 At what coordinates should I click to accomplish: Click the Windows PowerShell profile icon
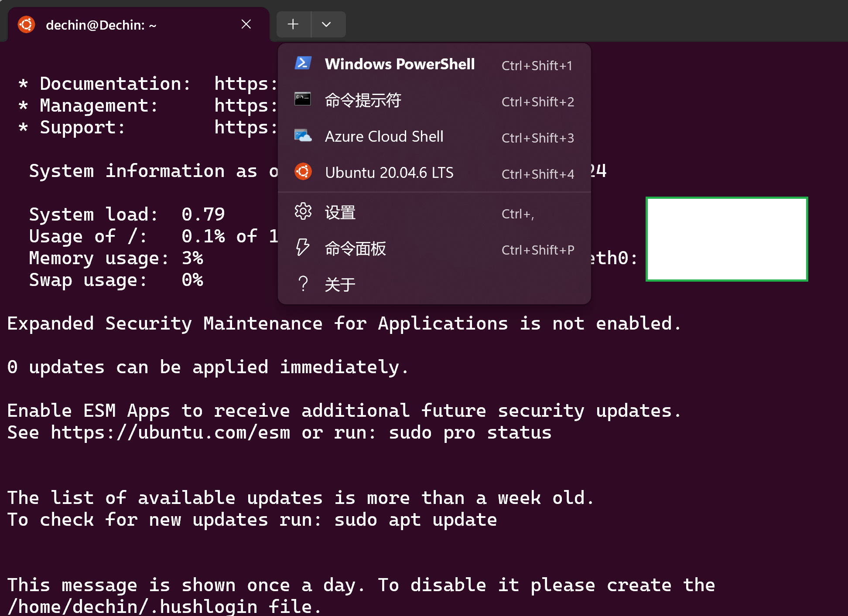303,64
